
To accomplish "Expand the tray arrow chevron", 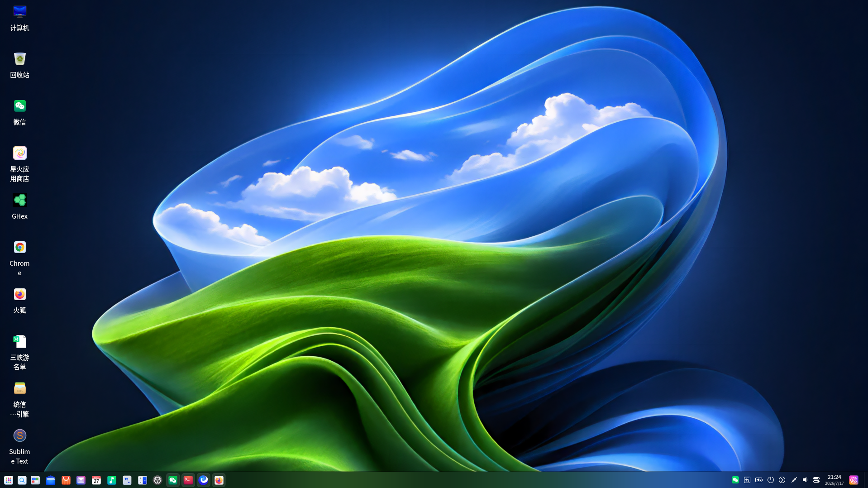I will (782, 480).
